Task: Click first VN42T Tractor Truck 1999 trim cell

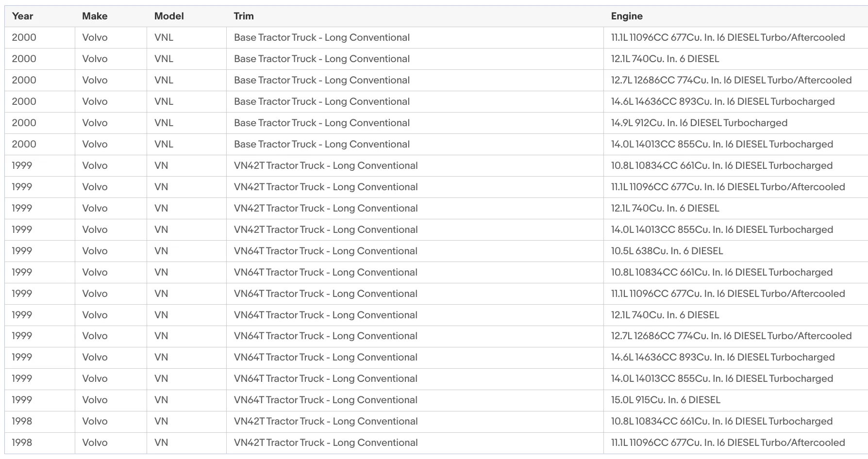Action: point(326,165)
